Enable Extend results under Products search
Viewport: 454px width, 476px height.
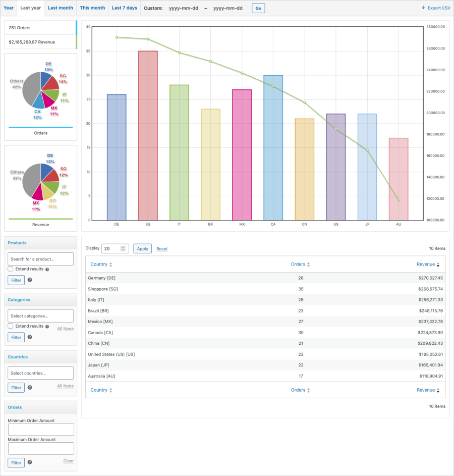coord(10,269)
